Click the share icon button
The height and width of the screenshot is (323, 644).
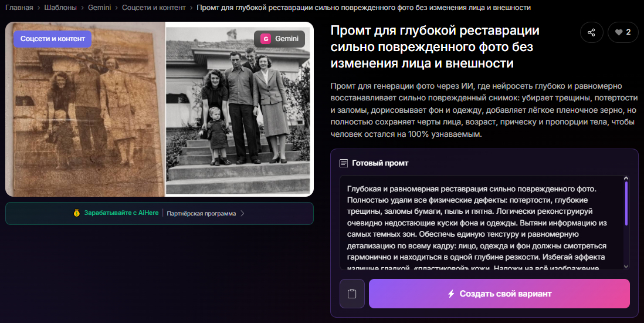tap(591, 32)
